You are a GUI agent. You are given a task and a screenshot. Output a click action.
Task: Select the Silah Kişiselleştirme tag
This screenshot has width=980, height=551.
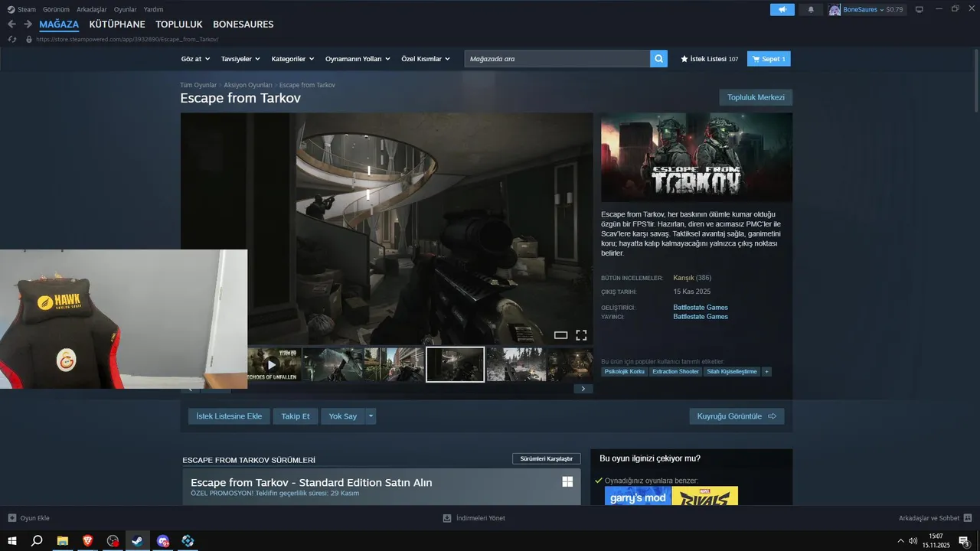(731, 372)
